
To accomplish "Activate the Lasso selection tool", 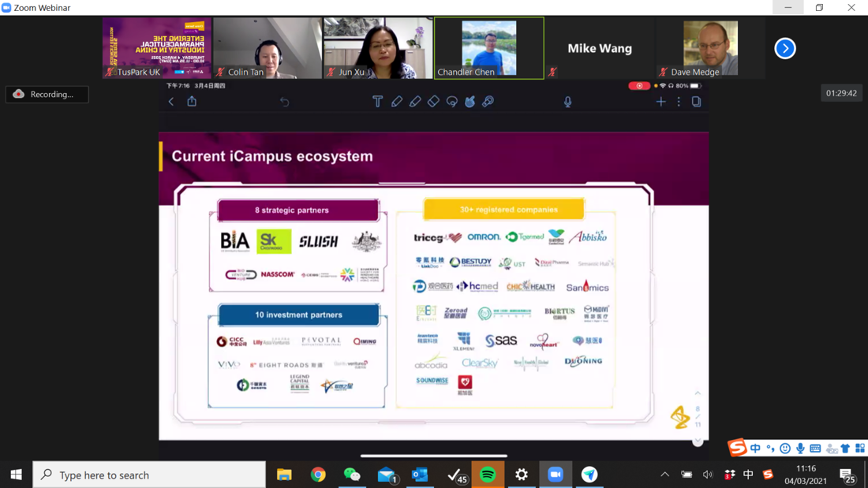I will click(451, 102).
